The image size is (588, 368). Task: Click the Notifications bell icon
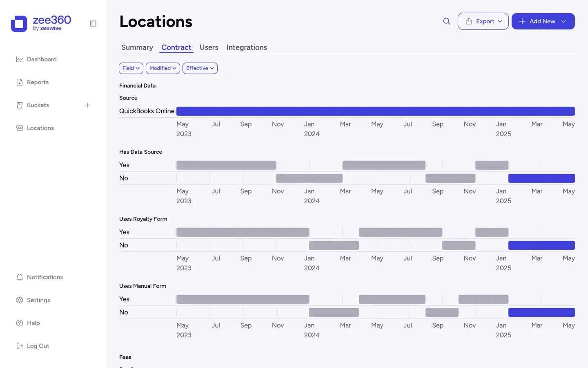[20, 277]
